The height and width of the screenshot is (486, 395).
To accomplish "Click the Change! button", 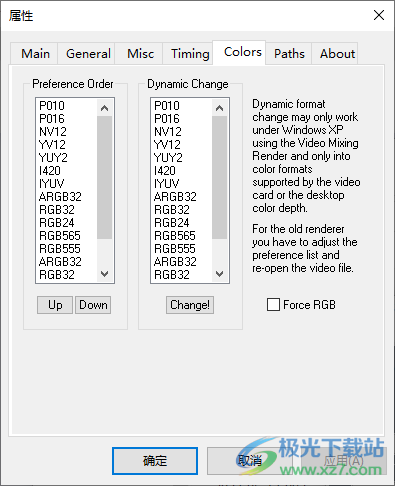I will (x=190, y=305).
